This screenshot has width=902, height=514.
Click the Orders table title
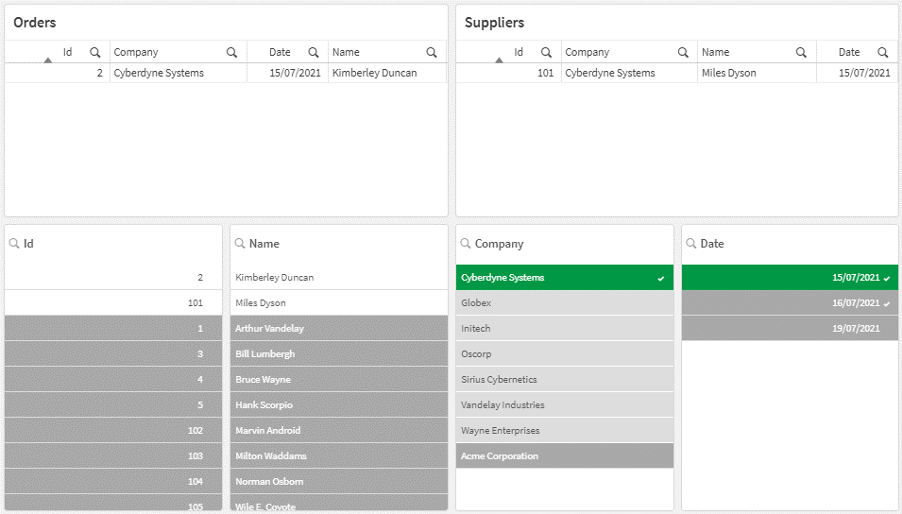35,22
